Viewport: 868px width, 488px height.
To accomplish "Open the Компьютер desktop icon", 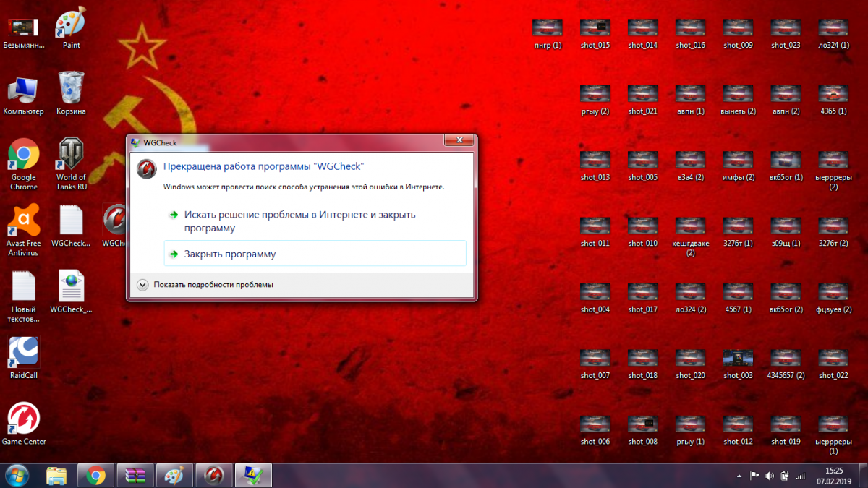I will point(23,95).
